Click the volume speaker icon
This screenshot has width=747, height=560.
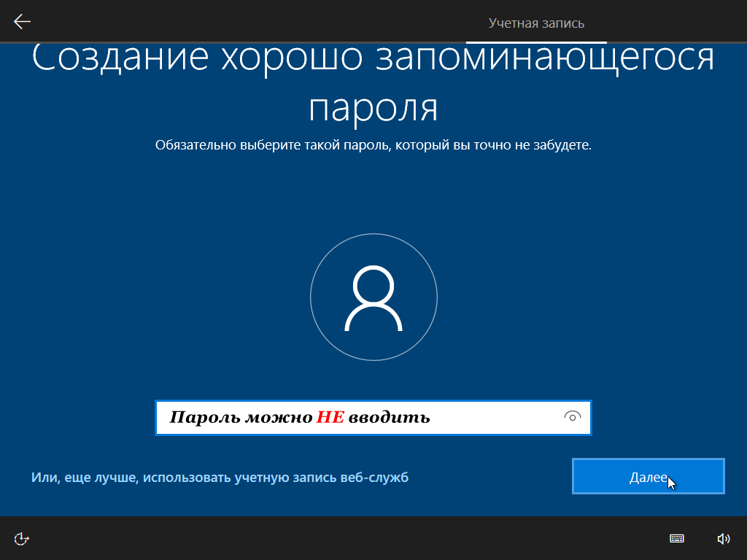coord(723,539)
